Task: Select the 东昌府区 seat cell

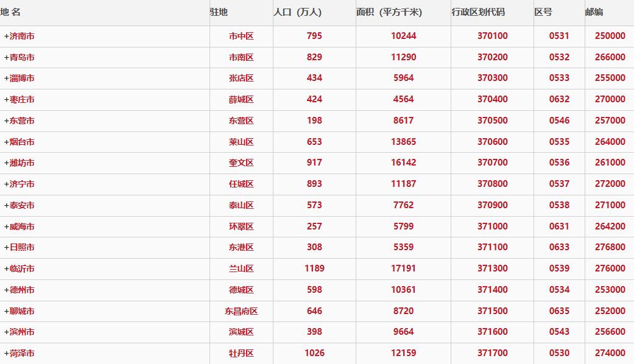Action: 241,312
